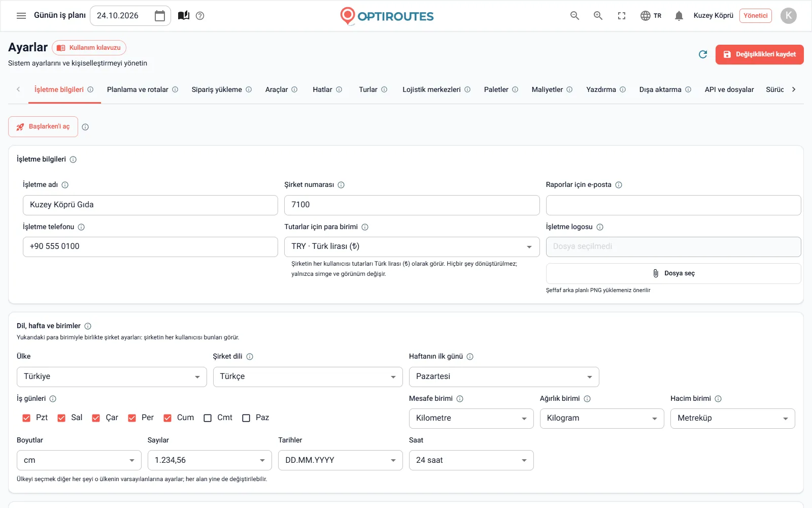Uncheck the Pzt working day checkbox
812x508 pixels.
point(26,418)
